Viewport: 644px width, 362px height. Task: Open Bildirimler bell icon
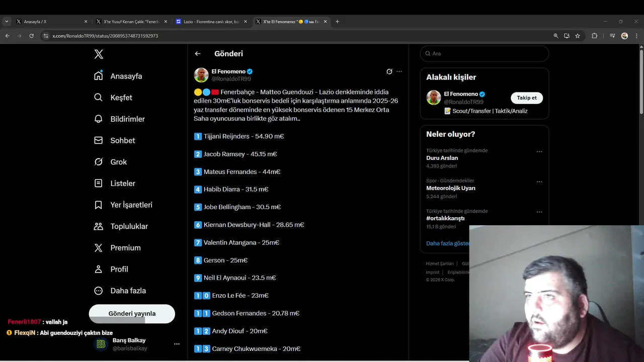coord(99,119)
